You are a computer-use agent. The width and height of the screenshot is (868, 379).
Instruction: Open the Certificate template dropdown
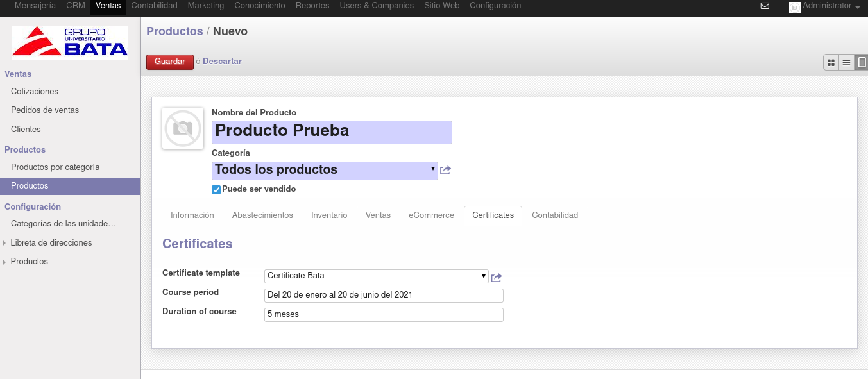(377, 276)
